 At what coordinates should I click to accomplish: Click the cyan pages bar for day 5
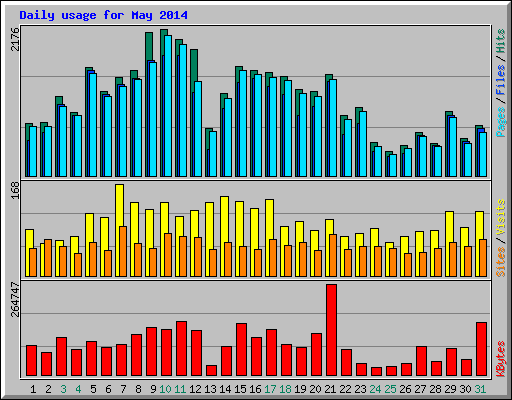(93, 125)
